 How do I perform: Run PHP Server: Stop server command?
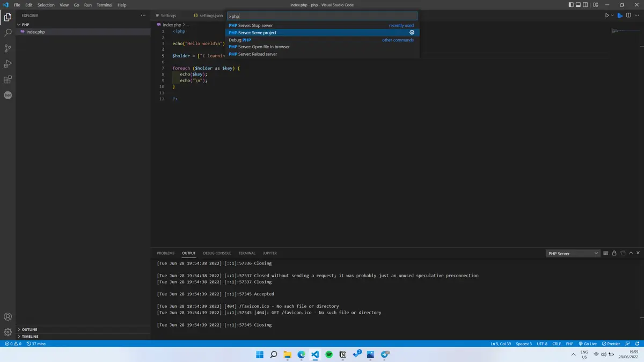coord(322,25)
